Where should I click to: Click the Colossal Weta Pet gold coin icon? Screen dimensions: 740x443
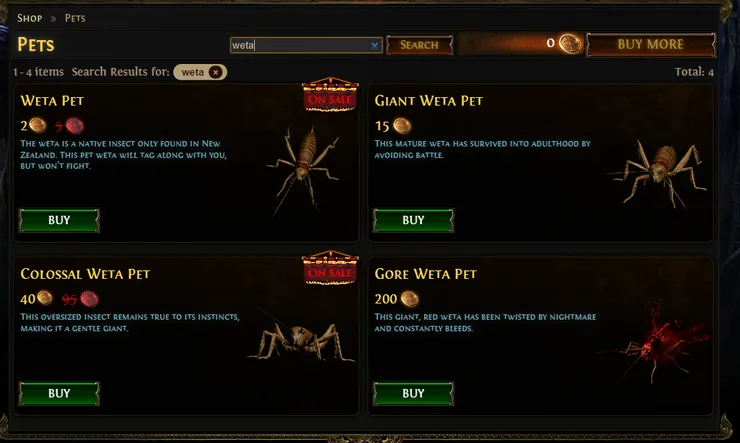pyautogui.click(x=45, y=298)
